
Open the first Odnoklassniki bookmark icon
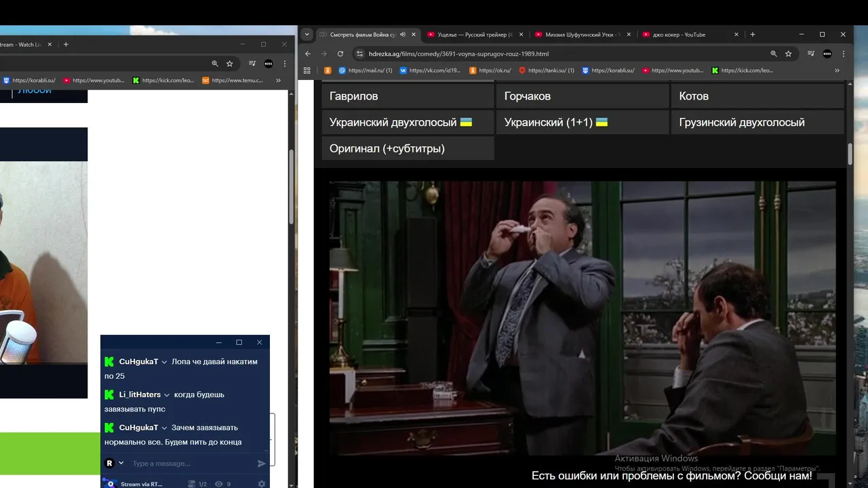coord(328,70)
